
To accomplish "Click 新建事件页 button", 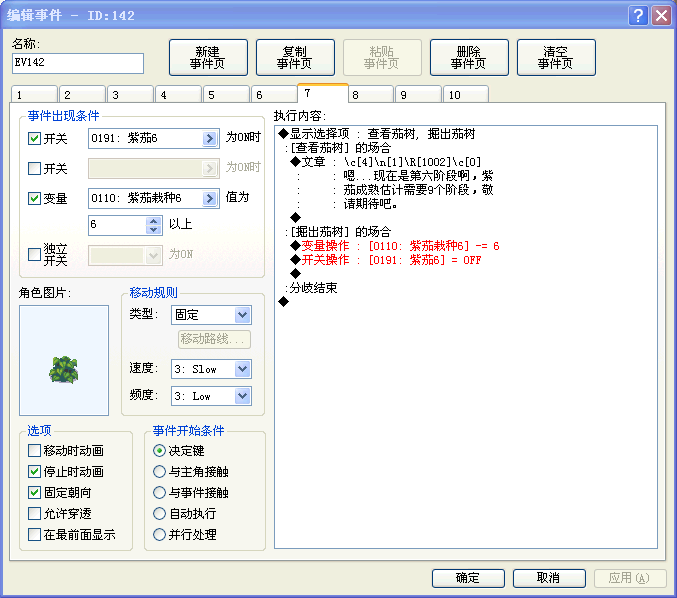I will pos(208,57).
